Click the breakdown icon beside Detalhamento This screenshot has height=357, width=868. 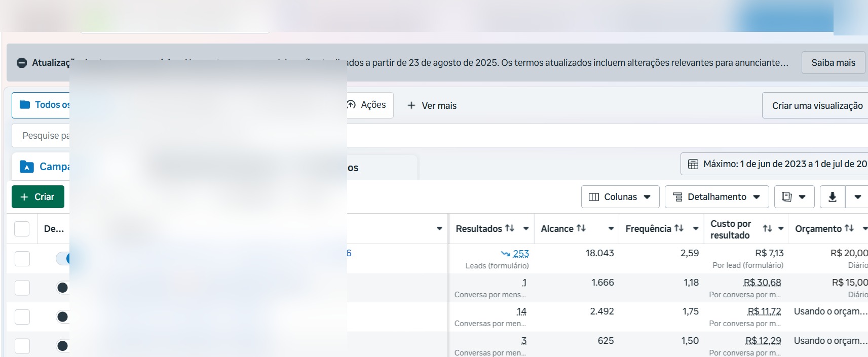coord(677,197)
